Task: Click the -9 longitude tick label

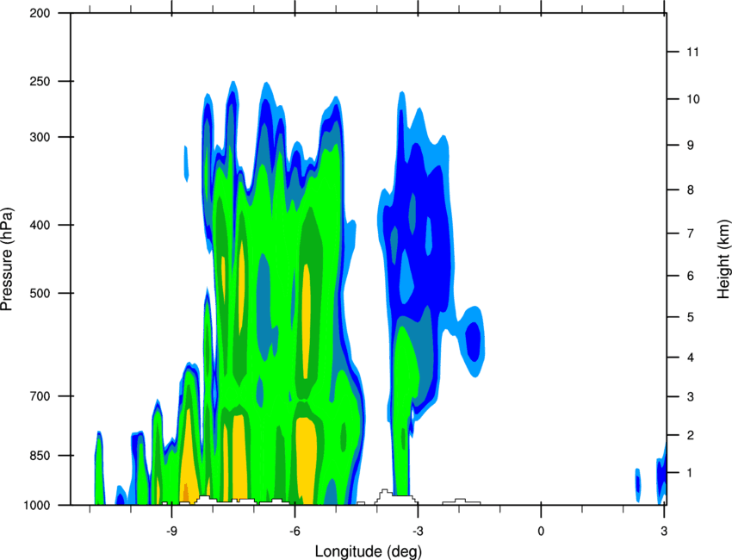Action: (x=171, y=531)
